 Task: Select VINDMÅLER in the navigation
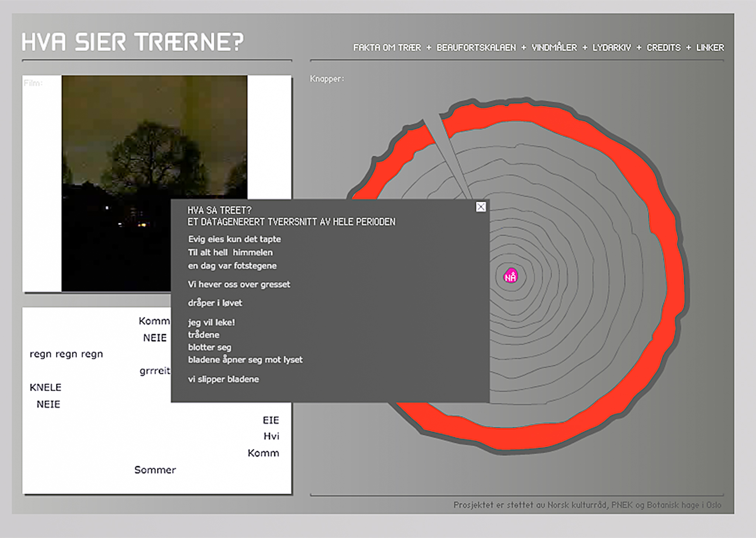[x=554, y=48]
